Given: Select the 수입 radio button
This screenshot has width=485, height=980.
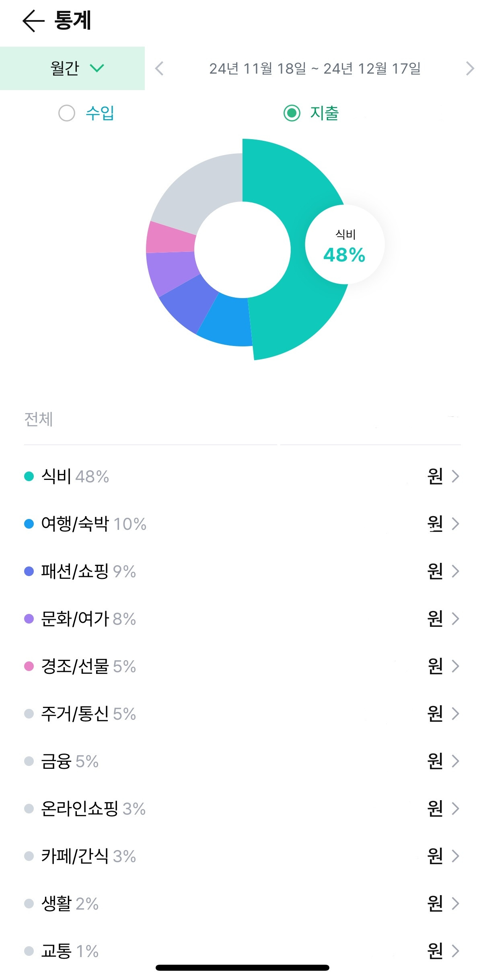Looking at the screenshot, I should pos(67,113).
